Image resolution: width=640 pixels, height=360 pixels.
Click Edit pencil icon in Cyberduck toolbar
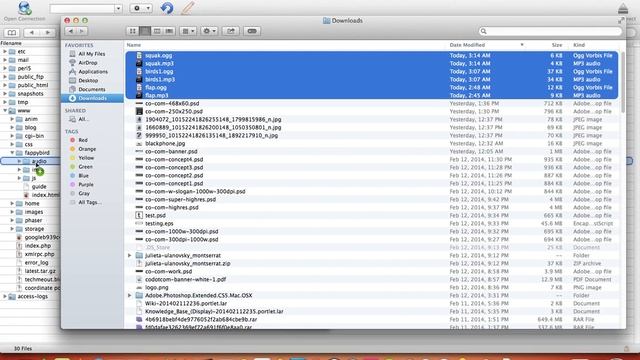click(187, 8)
